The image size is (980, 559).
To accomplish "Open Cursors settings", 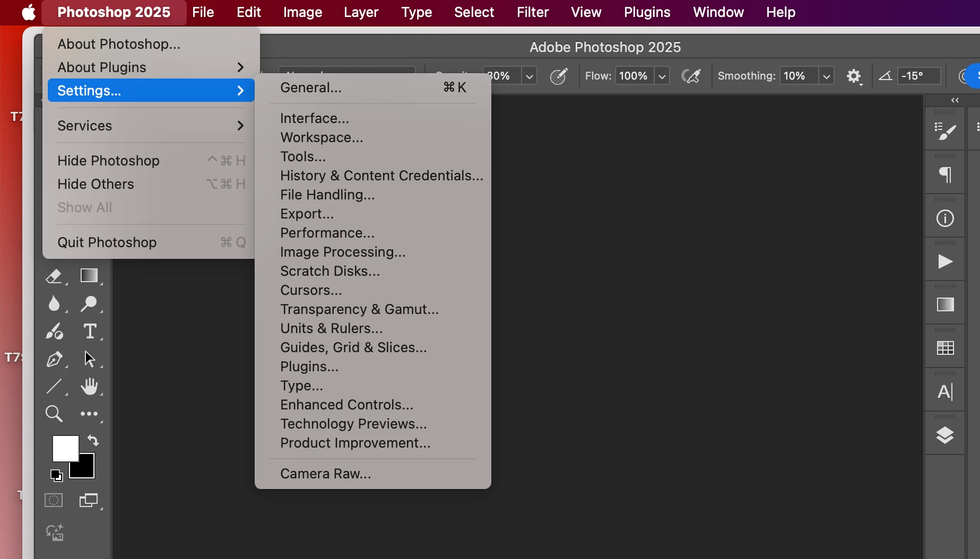I will [372, 290].
